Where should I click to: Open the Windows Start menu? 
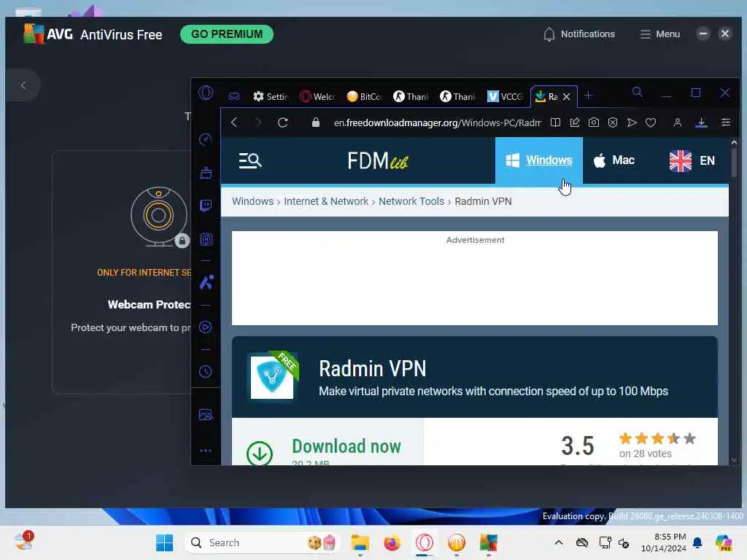pyautogui.click(x=164, y=542)
